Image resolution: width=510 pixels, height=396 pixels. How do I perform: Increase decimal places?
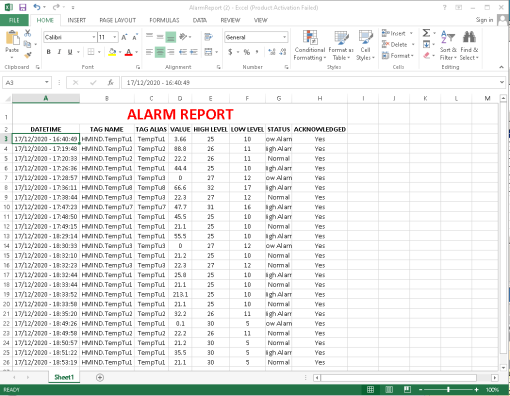tap(272, 52)
